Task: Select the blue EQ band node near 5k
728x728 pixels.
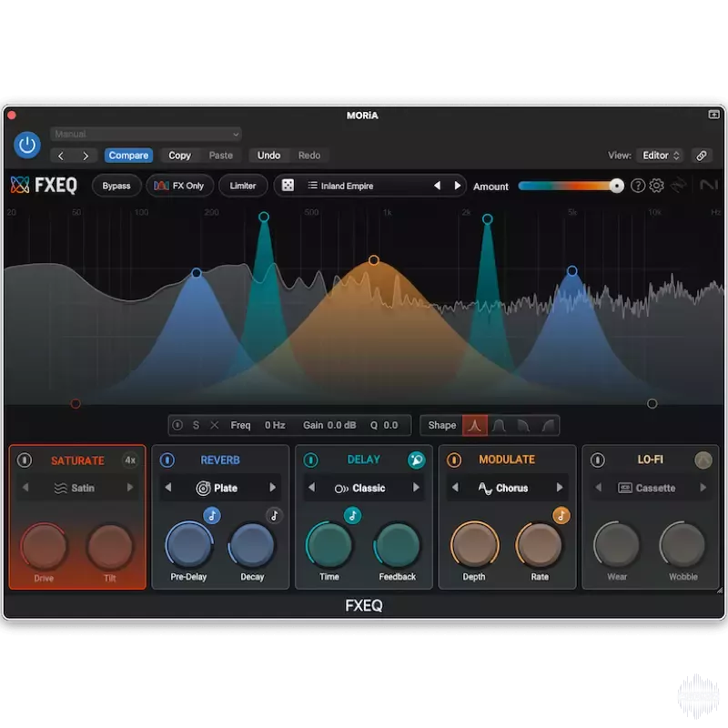Action: pos(572,270)
